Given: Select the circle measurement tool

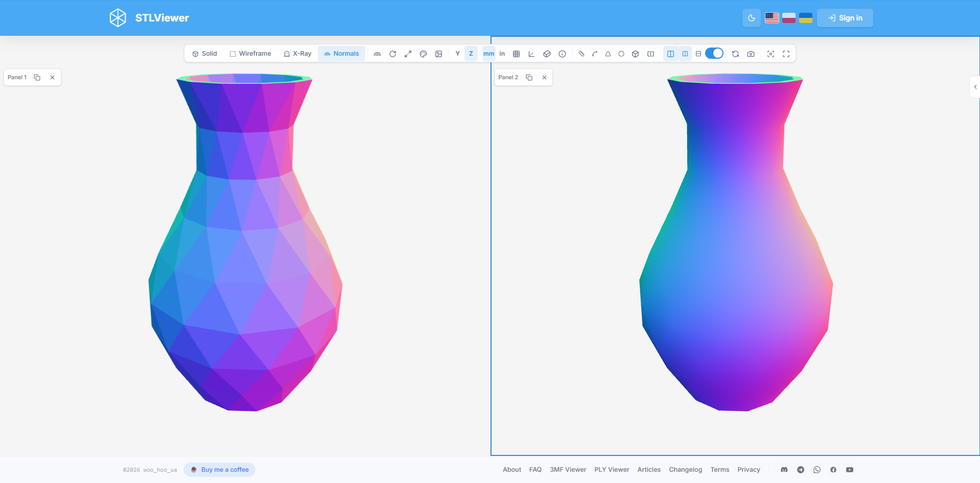Looking at the screenshot, I should (621, 54).
